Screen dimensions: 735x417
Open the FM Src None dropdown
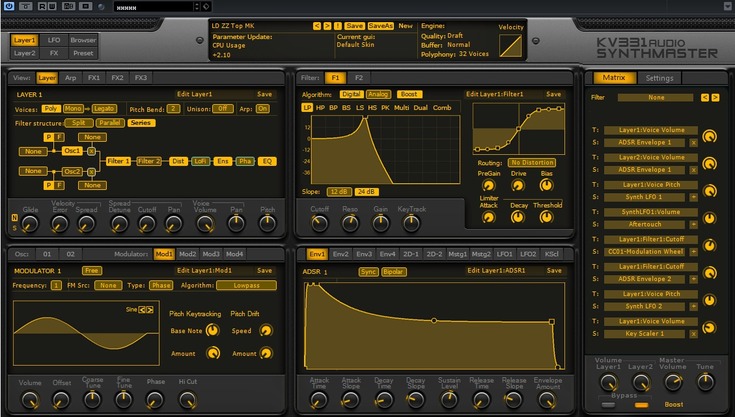pyautogui.click(x=108, y=285)
